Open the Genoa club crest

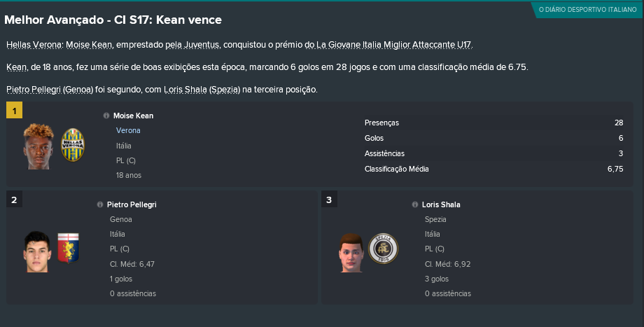point(68,248)
